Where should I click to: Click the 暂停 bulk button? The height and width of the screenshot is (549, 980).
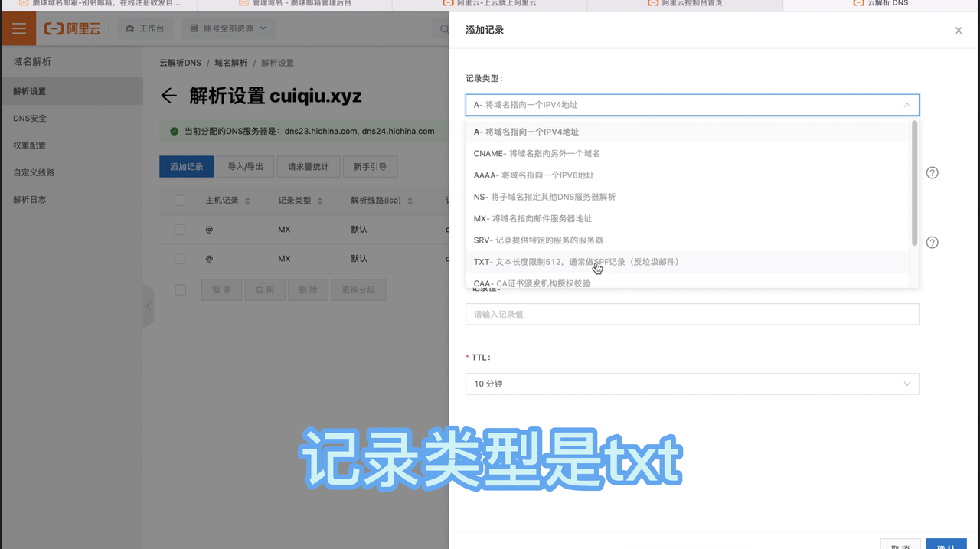click(x=221, y=290)
